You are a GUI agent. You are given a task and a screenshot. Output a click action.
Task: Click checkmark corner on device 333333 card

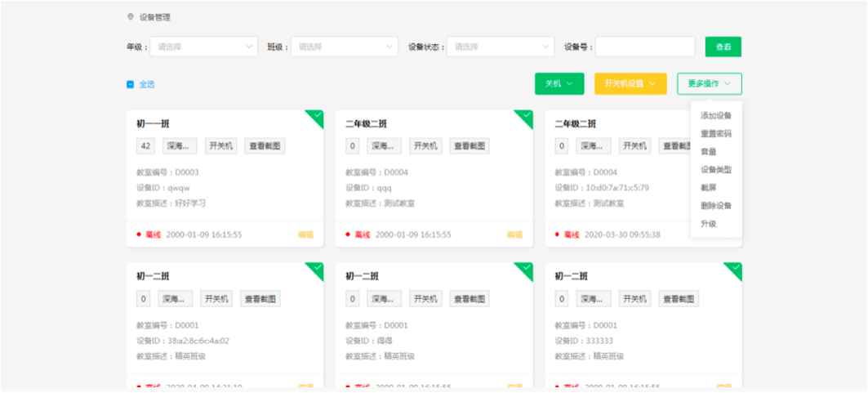[x=735, y=269]
